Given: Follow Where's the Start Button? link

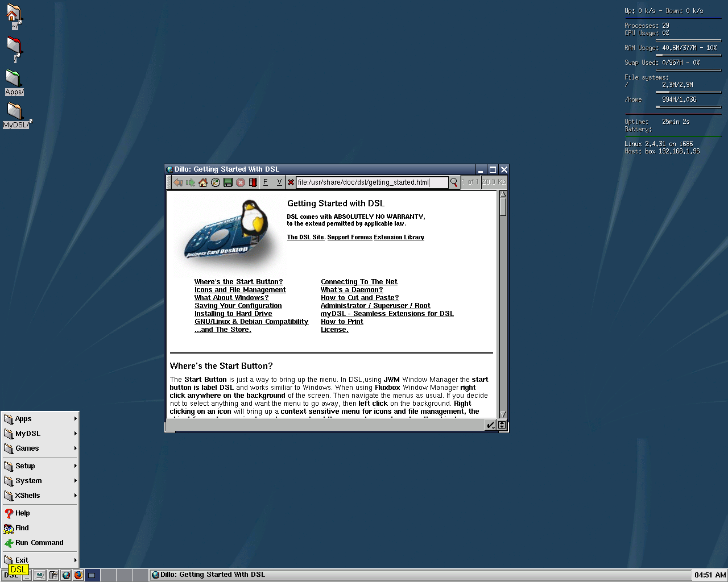Looking at the screenshot, I should point(238,282).
